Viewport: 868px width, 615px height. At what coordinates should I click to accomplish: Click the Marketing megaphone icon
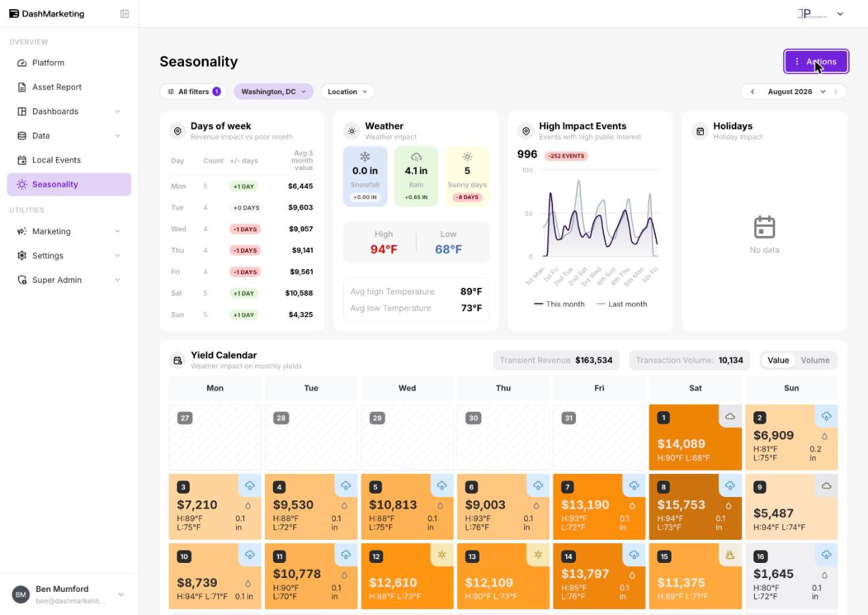pos(22,231)
